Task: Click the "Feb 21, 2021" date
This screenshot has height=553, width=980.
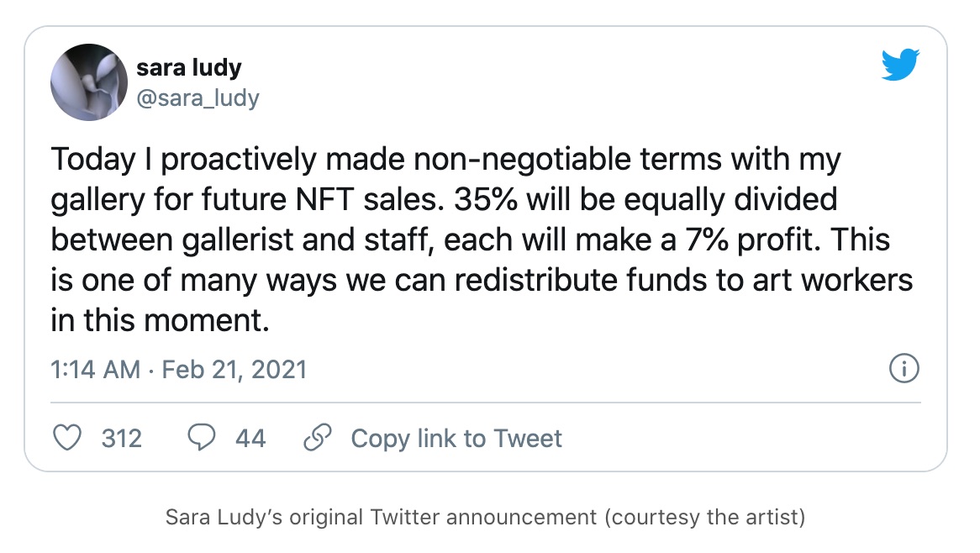Action: click(234, 369)
